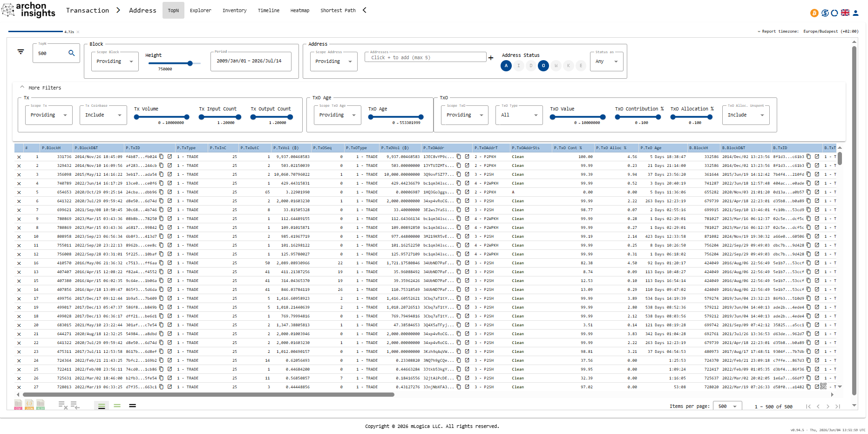Open the Scope Block dropdown

(x=115, y=62)
